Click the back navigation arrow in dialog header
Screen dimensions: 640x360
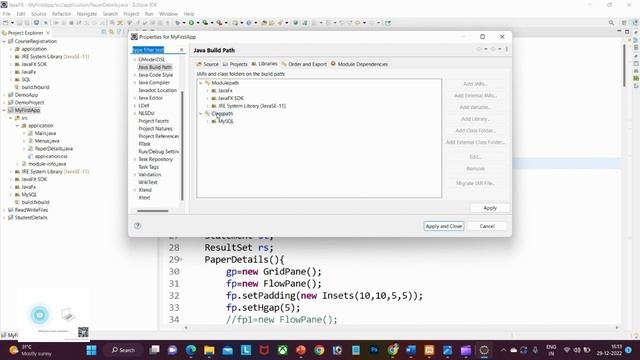coord(479,49)
